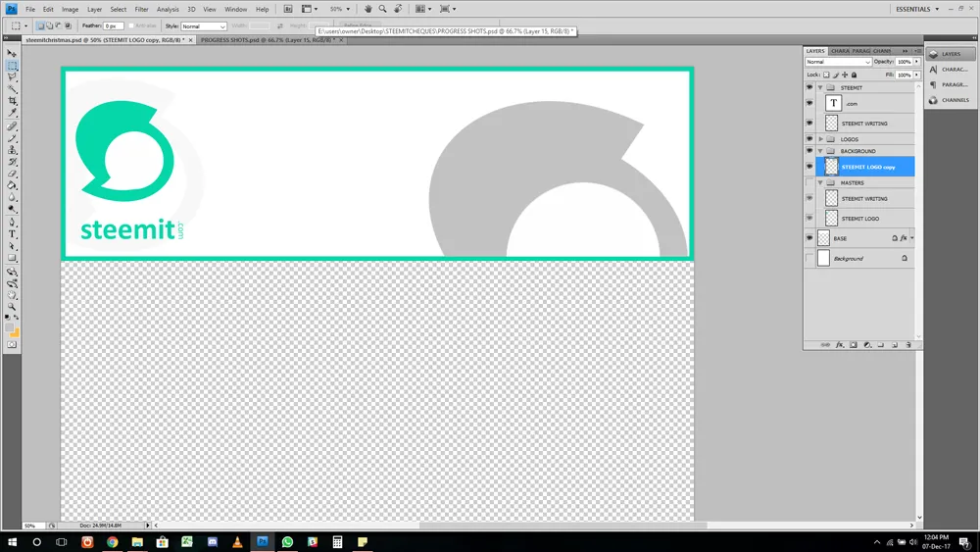Select the Crop tool
Viewport: 980px width, 552px height.
click(x=12, y=101)
